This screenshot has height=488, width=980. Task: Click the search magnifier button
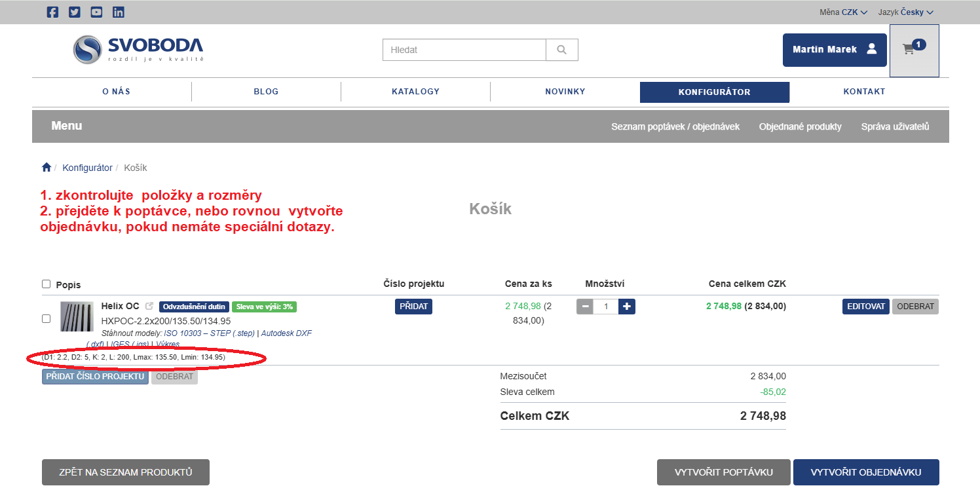coord(561,50)
